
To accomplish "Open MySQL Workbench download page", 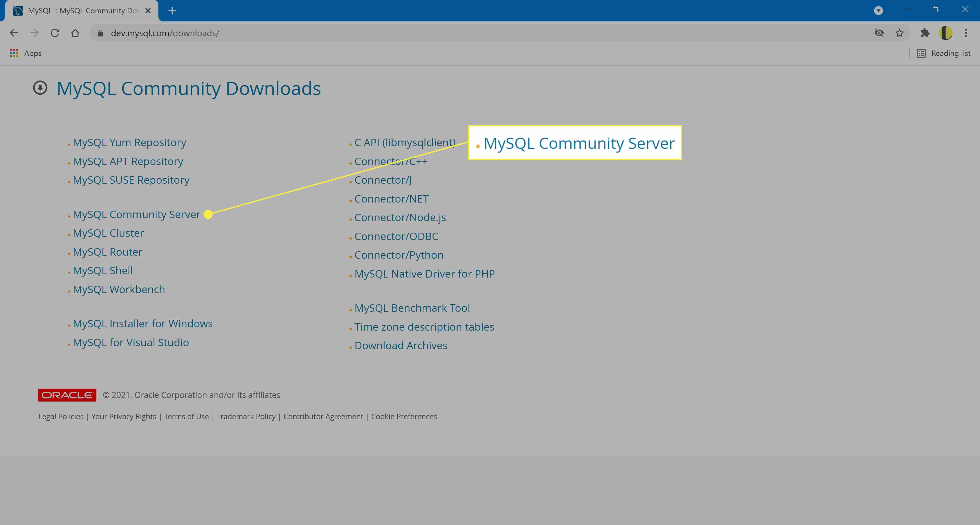I will coord(119,289).
